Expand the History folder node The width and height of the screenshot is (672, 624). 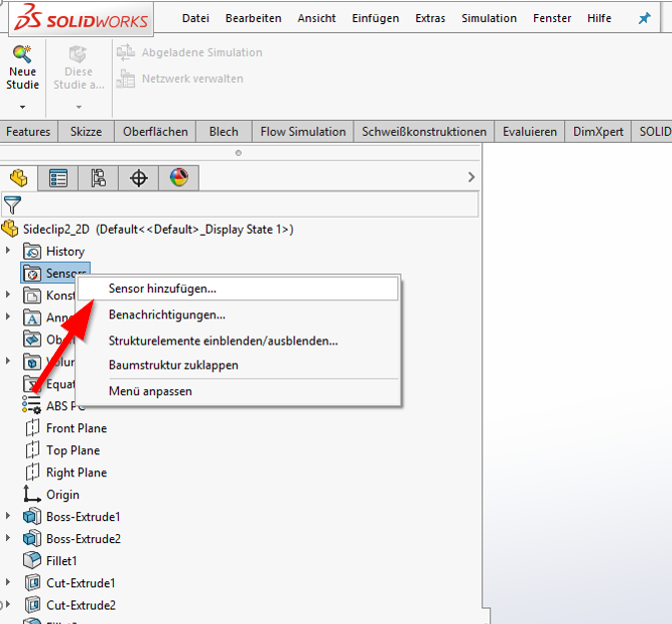tap(9, 251)
